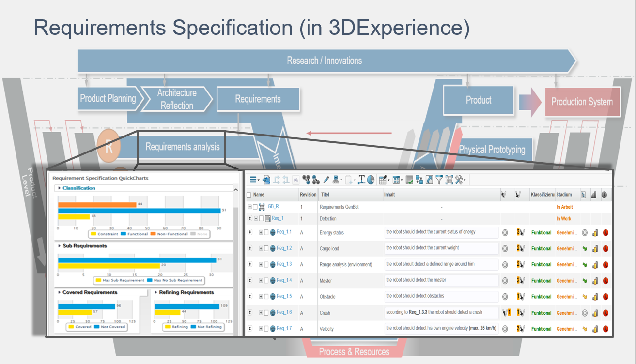Screen dimensions: 636x364
Task: Expand the Req_1.1 tree node
Action: click(261, 233)
